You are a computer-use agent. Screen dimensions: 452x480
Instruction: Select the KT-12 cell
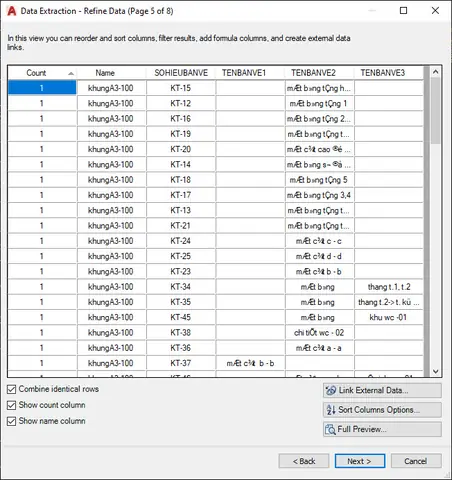tap(181, 103)
